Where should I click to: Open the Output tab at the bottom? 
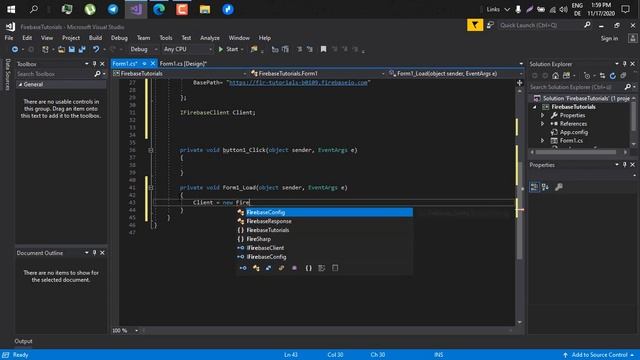pos(23,341)
